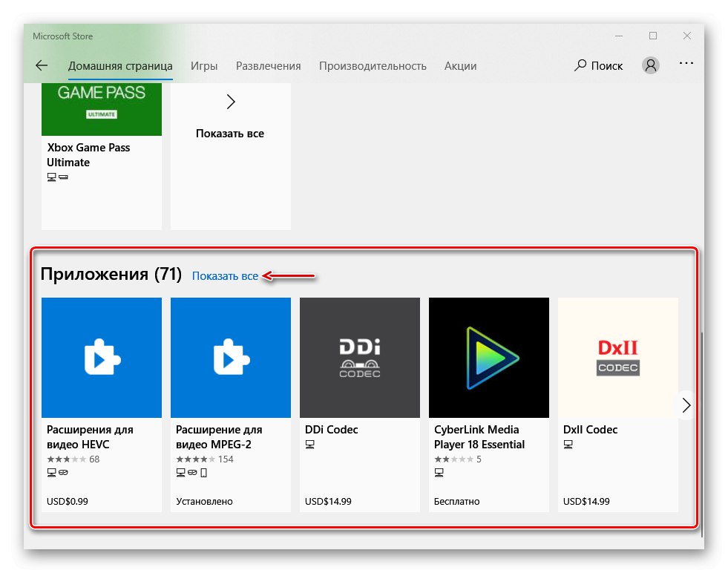Image resolution: width=728 pixels, height=573 pixels.
Task: Go back with the back arrow
Action: coord(42,65)
